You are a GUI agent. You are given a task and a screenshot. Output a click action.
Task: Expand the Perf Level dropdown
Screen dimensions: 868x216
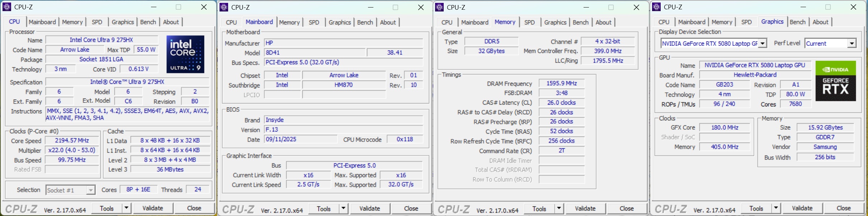coord(851,44)
